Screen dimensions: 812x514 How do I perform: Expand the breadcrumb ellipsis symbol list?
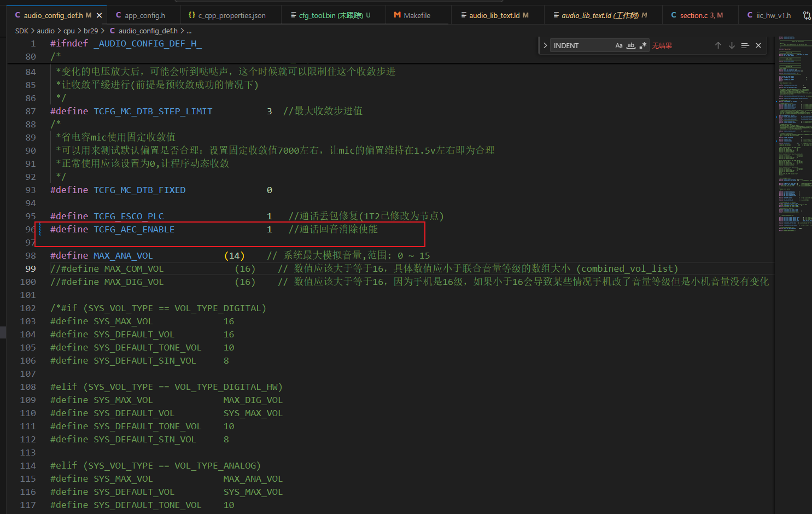tap(189, 31)
